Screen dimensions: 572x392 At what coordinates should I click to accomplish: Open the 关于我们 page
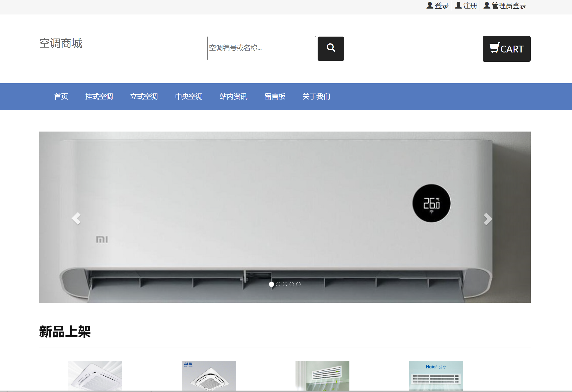point(316,96)
